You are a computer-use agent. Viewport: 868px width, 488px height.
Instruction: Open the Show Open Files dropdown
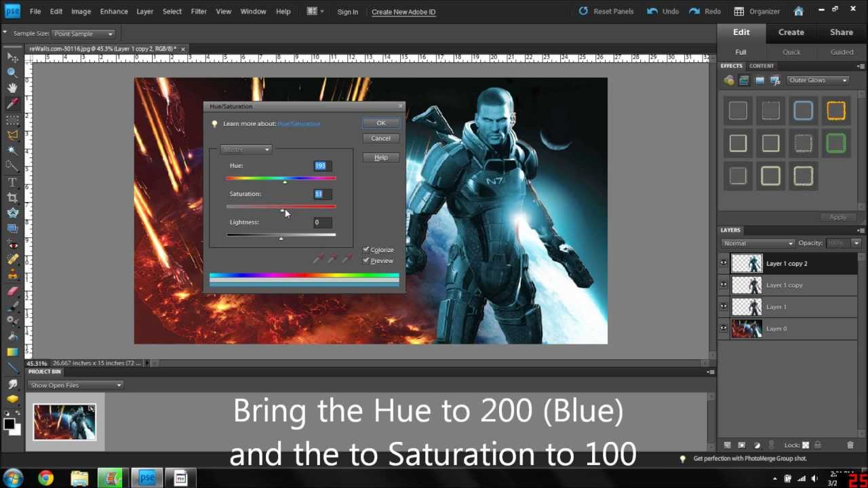click(75, 385)
